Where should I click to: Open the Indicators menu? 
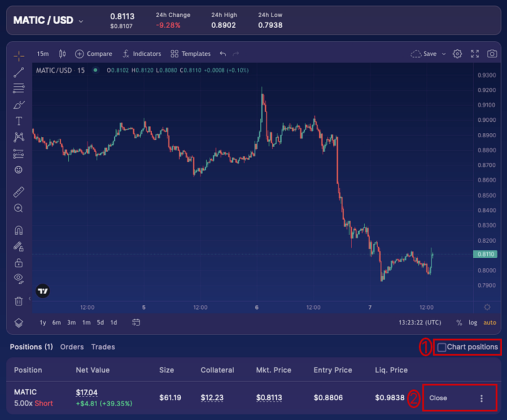pos(141,54)
